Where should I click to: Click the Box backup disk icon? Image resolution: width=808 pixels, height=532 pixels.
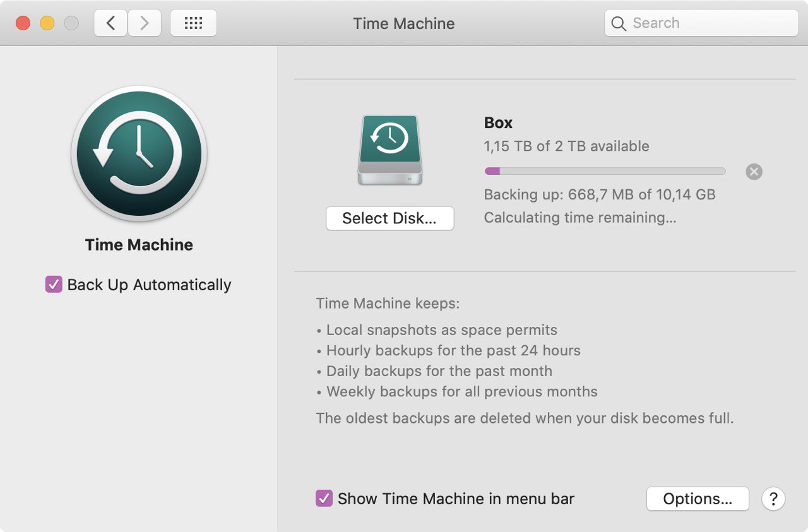tap(389, 150)
